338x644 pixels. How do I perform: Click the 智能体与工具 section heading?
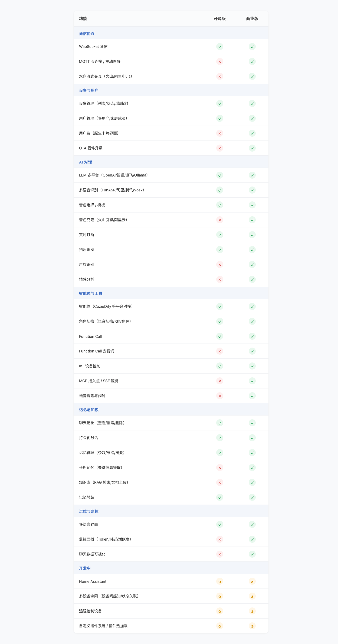tap(91, 293)
